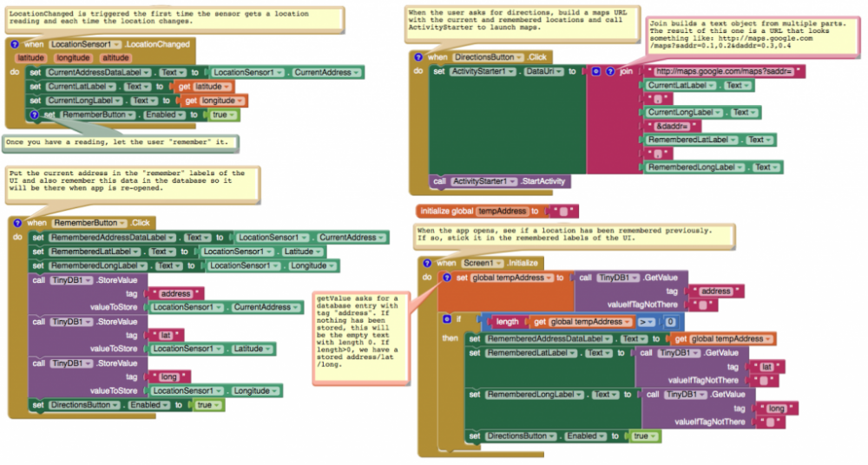This screenshot has height=465, width=868.
Task: Open the blue mutator gear on the if block
Action: [447, 319]
